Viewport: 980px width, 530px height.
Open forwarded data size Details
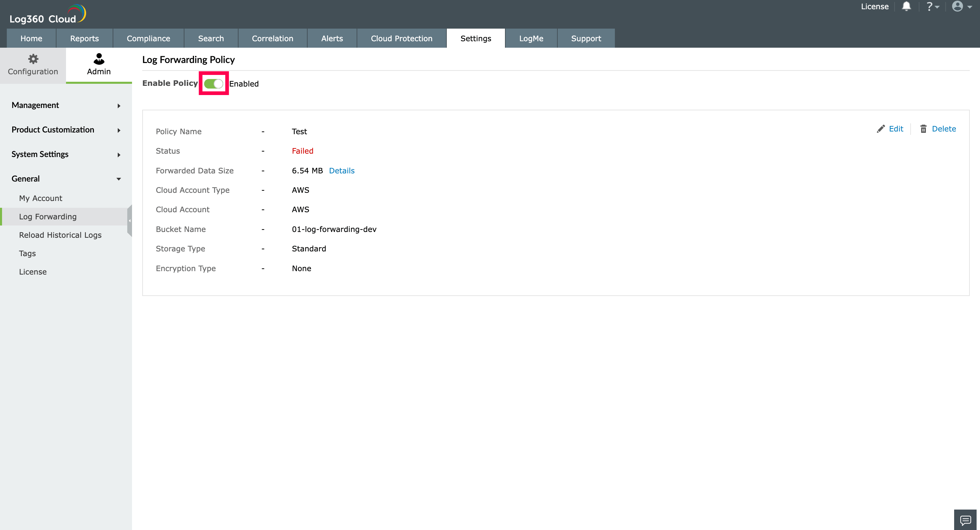(341, 171)
